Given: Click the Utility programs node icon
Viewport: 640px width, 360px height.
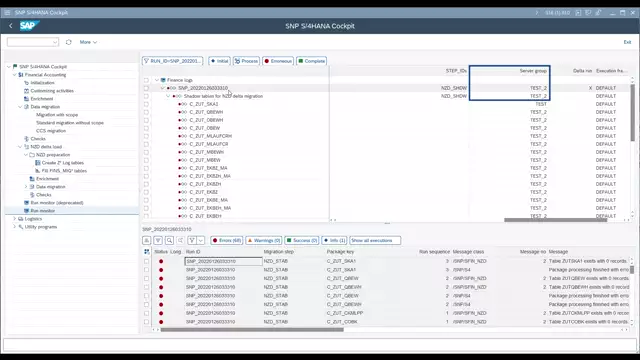Looking at the screenshot, I should point(21,227).
